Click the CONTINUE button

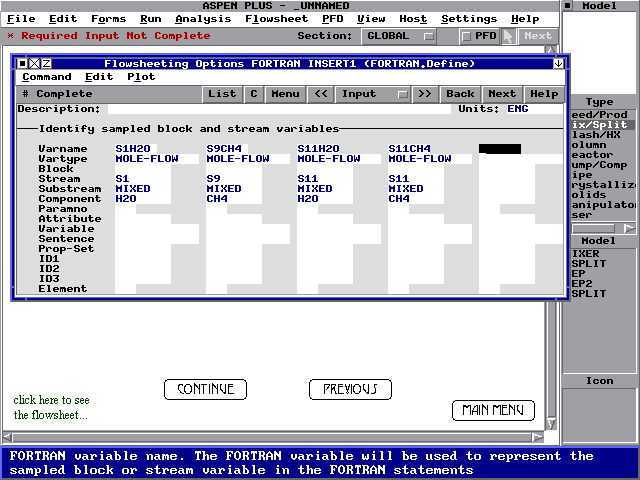point(205,389)
